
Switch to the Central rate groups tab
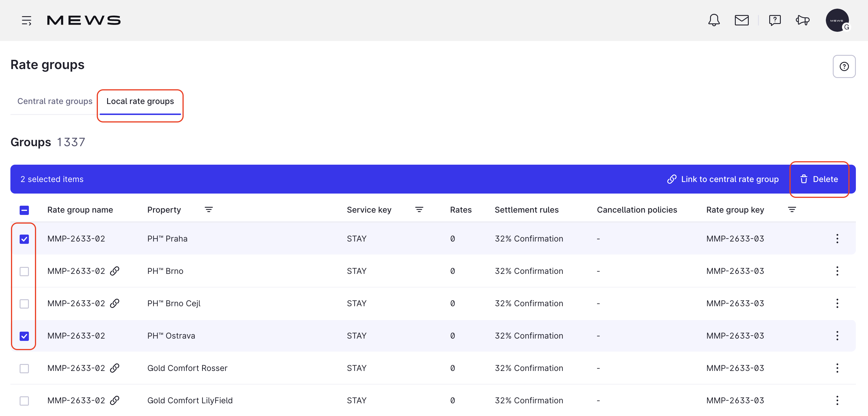55,101
